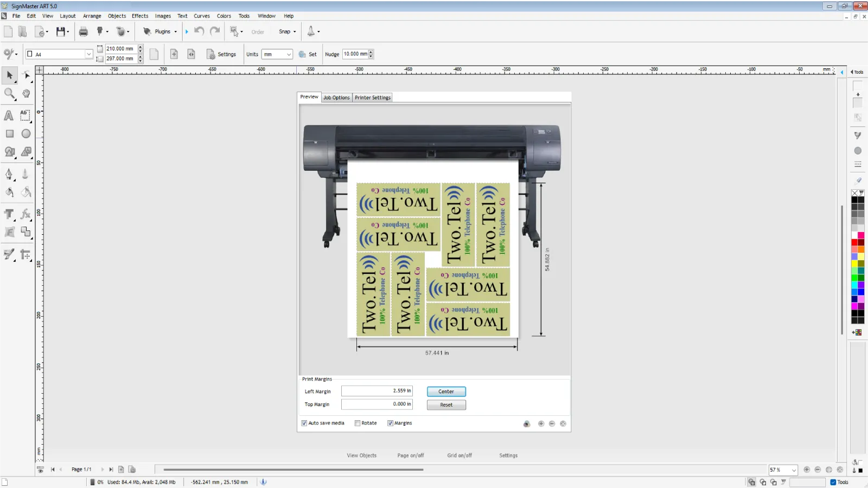
Task: Click the horizontal scrollbar at bottom
Action: [x=293, y=470]
